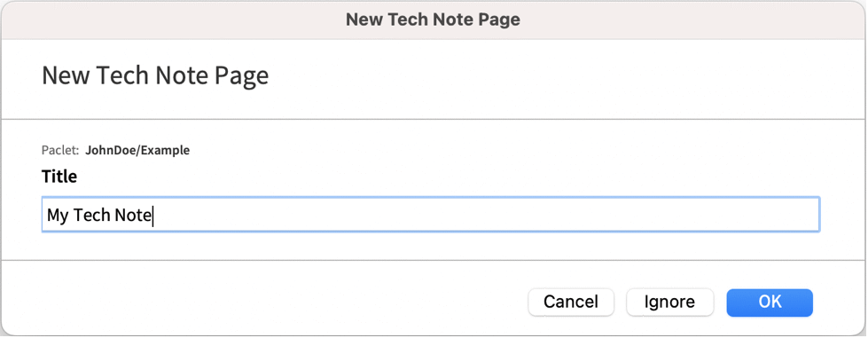Choose the Ignore button
Image resolution: width=868 pixels, height=338 pixels.
pyautogui.click(x=669, y=303)
